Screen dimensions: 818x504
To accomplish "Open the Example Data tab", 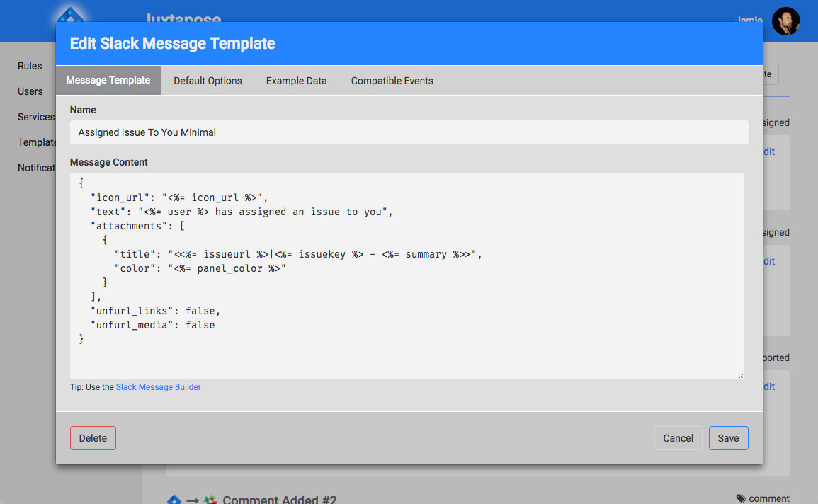I will click(x=296, y=81).
